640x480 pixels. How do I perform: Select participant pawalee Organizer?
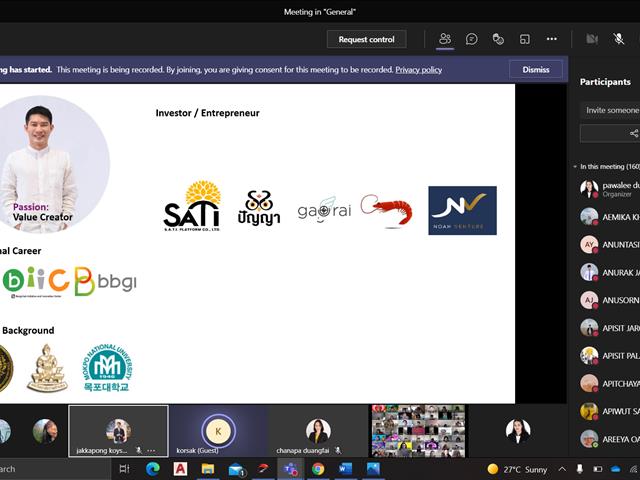point(610,189)
